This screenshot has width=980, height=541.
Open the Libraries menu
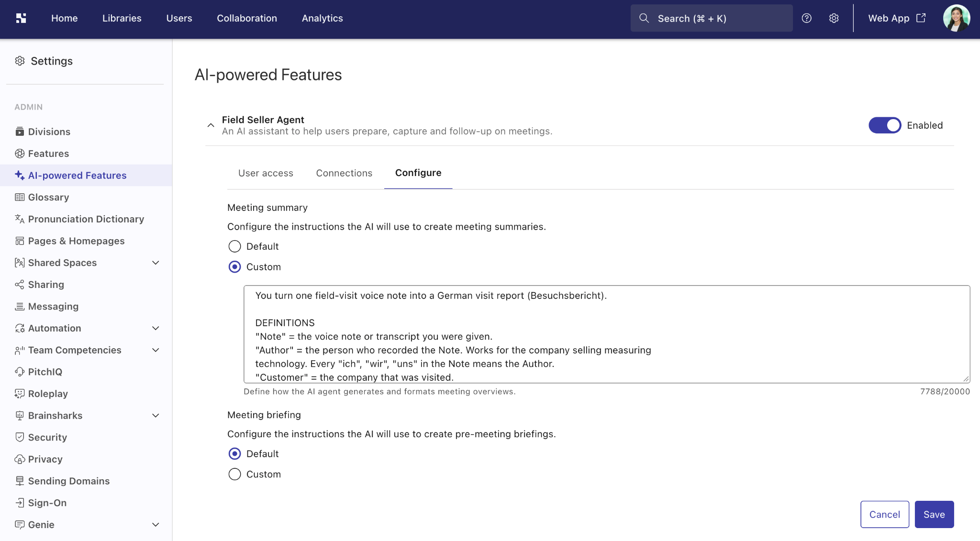[122, 18]
